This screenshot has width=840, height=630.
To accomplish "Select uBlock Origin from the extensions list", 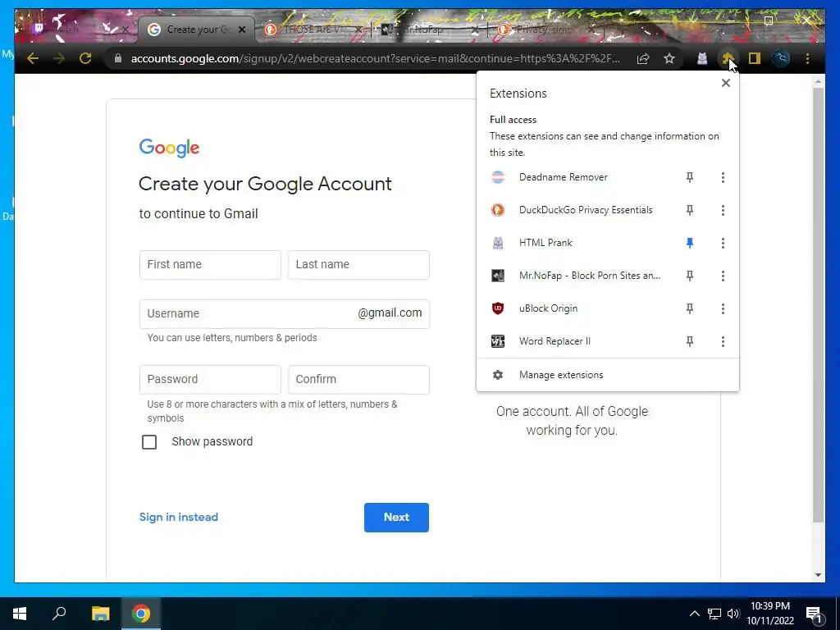I will pos(548,308).
